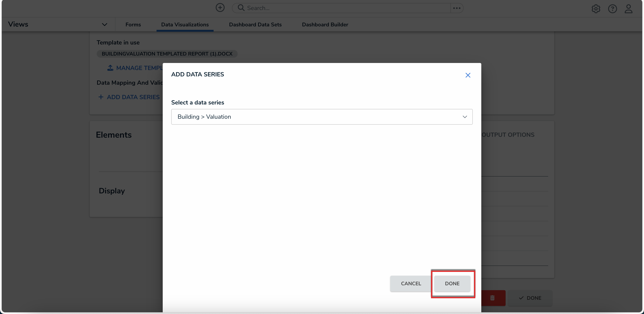Click the Manage Template upload icon

[x=110, y=68]
